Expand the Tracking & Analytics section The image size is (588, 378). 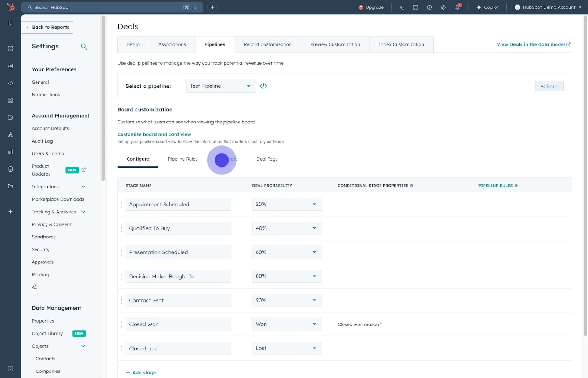[83, 212]
